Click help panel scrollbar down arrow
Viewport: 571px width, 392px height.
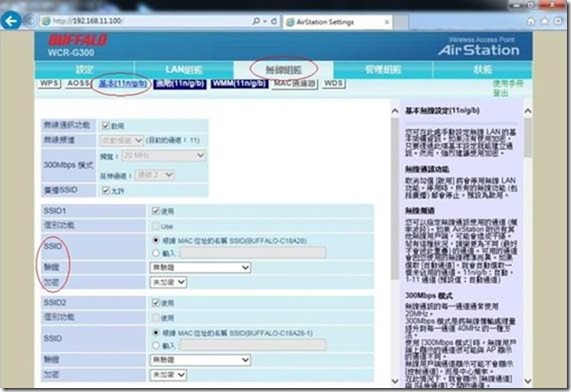coord(528,381)
